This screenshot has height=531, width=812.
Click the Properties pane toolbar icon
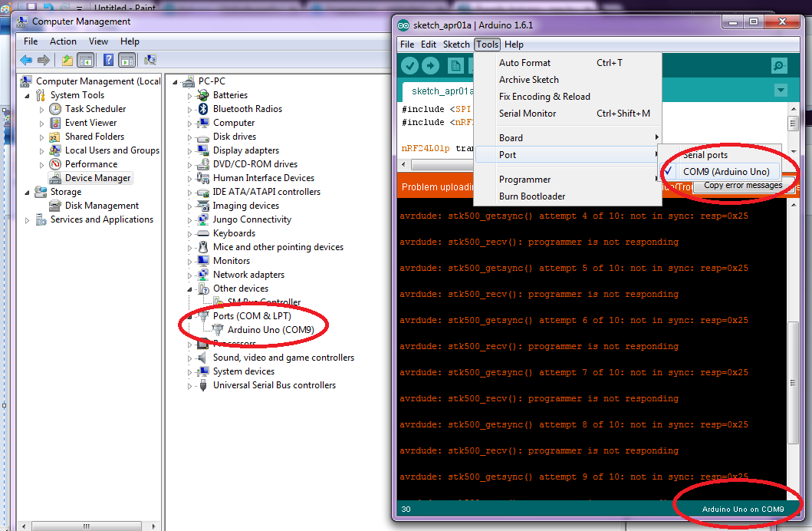[127, 60]
